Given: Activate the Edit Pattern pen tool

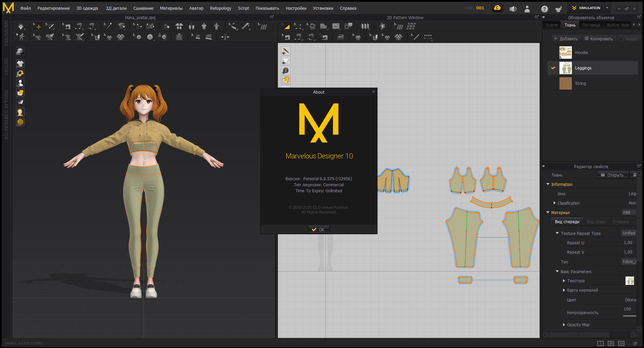Looking at the screenshot, I should (298, 26).
